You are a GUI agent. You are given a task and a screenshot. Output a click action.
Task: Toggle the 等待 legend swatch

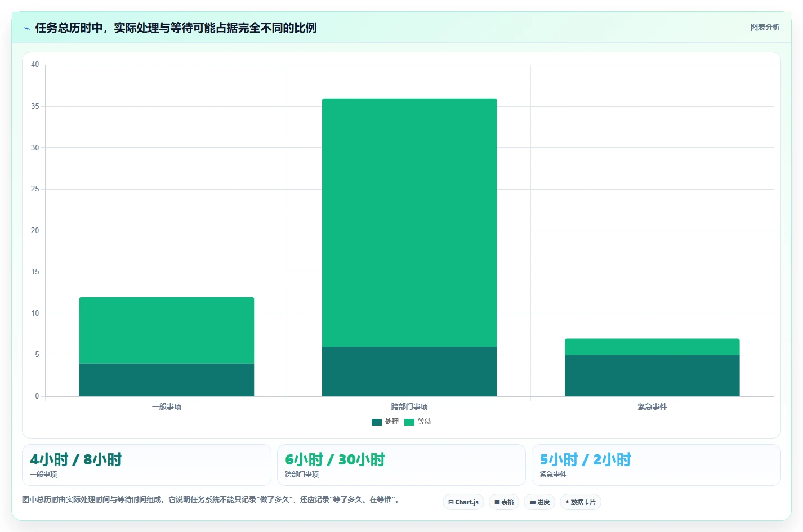[409, 422]
